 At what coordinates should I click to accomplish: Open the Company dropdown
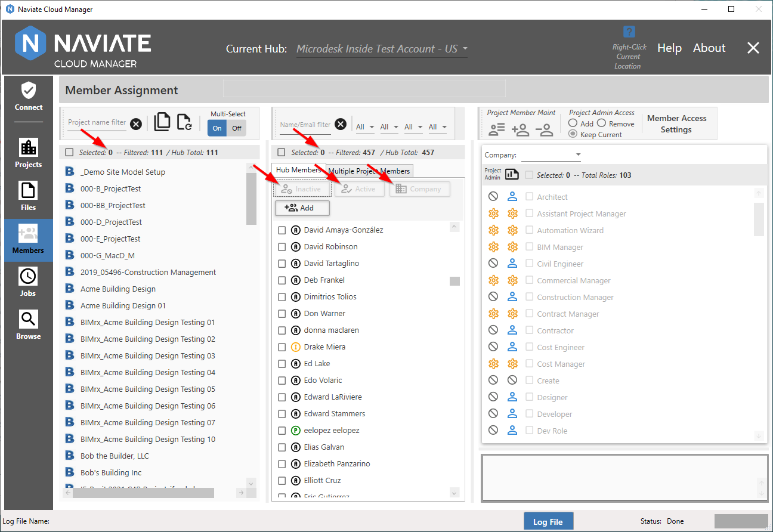(551, 155)
